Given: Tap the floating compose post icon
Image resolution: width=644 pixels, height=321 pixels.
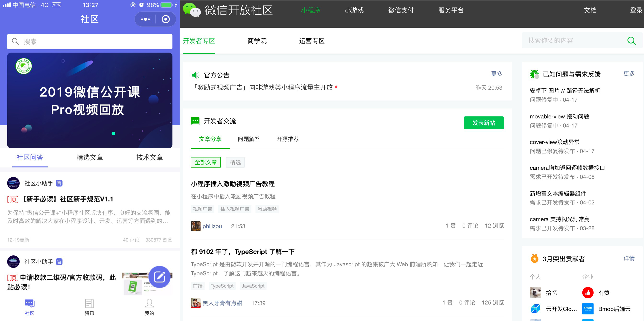Looking at the screenshot, I should point(160,277).
